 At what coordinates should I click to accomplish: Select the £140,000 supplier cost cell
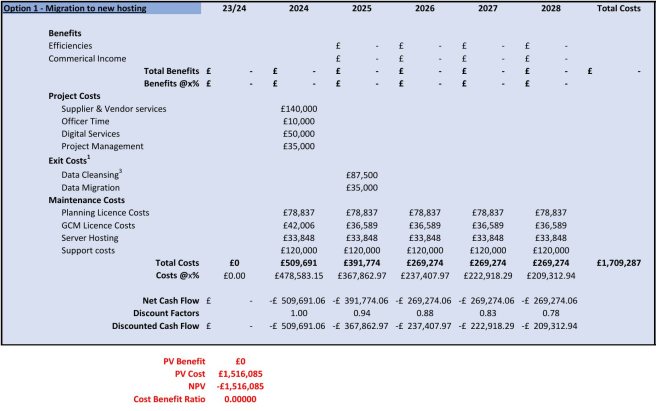[300, 108]
